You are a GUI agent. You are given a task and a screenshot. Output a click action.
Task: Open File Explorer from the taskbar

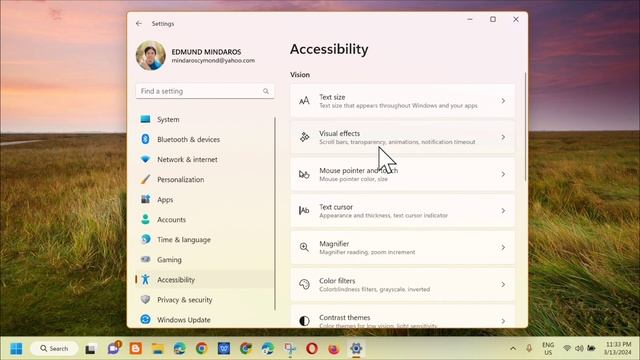(x=158, y=349)
